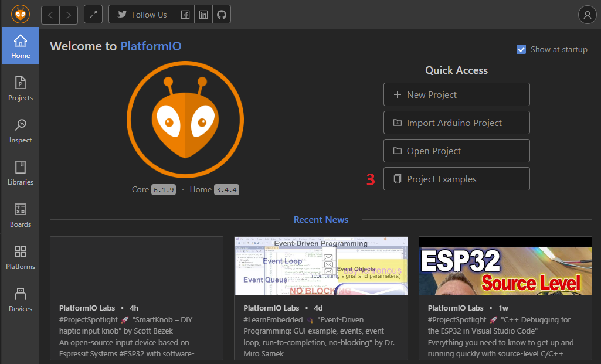Open the ESP32 Source Level news thumbnail
This screenshot has height=364, width=601.
pos(505,266)
